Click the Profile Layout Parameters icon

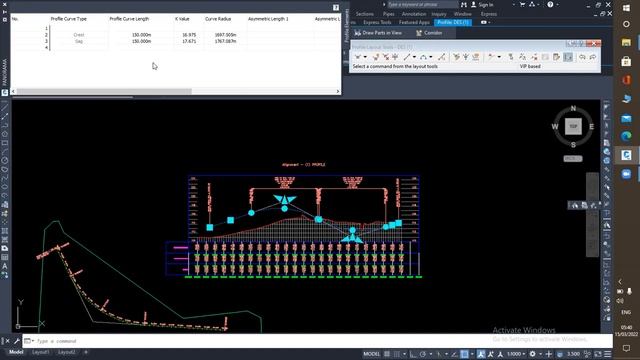point(557,57)
